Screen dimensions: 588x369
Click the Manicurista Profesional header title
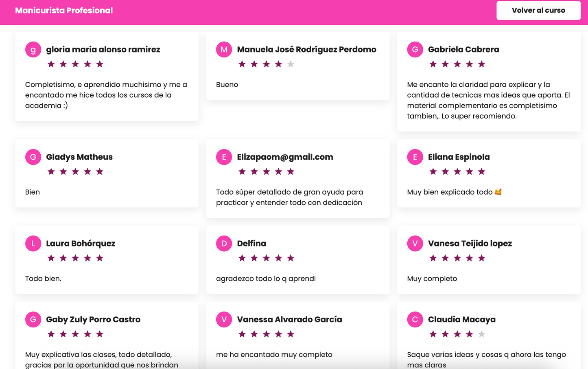tap(64, 11)
